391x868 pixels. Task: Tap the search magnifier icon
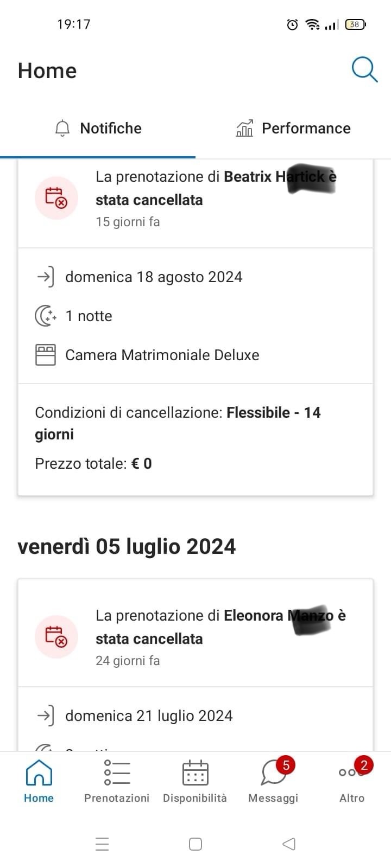pyautogui.click(x=364, y=70)
